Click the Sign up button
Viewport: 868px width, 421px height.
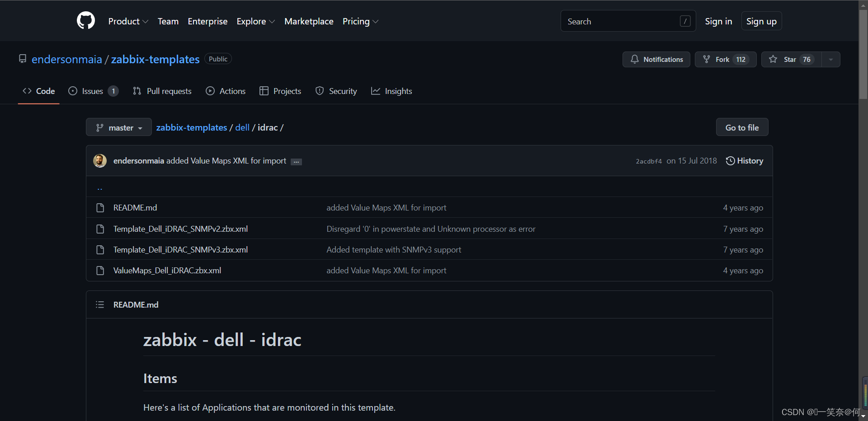pos(761,21)
